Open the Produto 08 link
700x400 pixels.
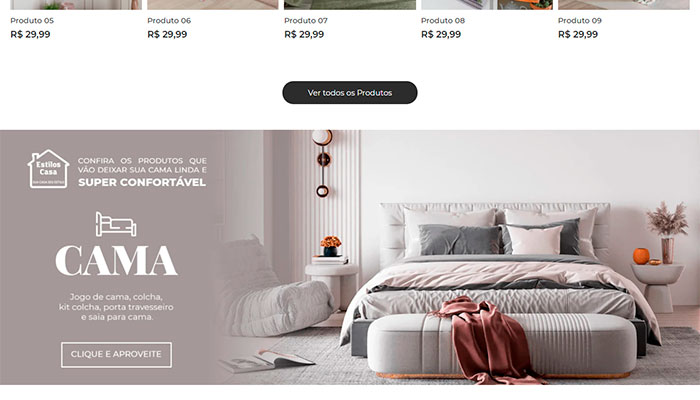(443, 21)
